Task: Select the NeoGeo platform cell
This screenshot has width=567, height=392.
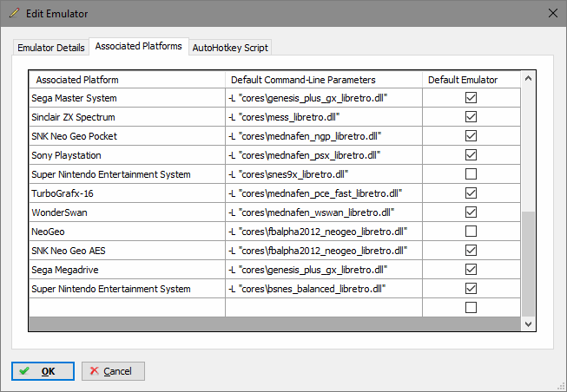Action: 127,232
